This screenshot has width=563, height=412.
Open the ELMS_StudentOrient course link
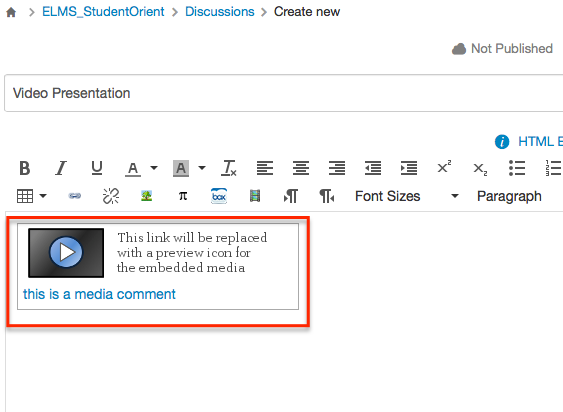103,11
